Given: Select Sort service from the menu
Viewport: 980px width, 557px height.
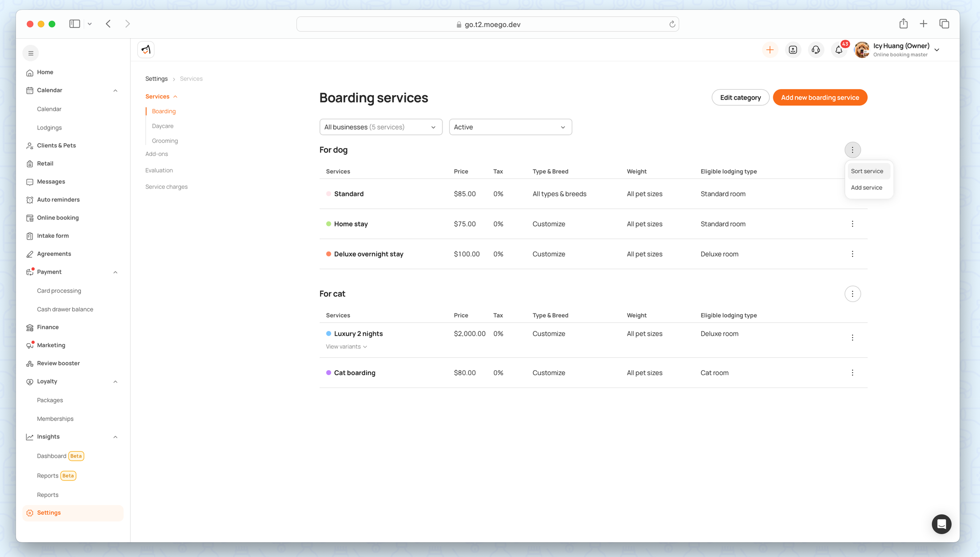Looking at the screenshot, I should pos(867,172).
